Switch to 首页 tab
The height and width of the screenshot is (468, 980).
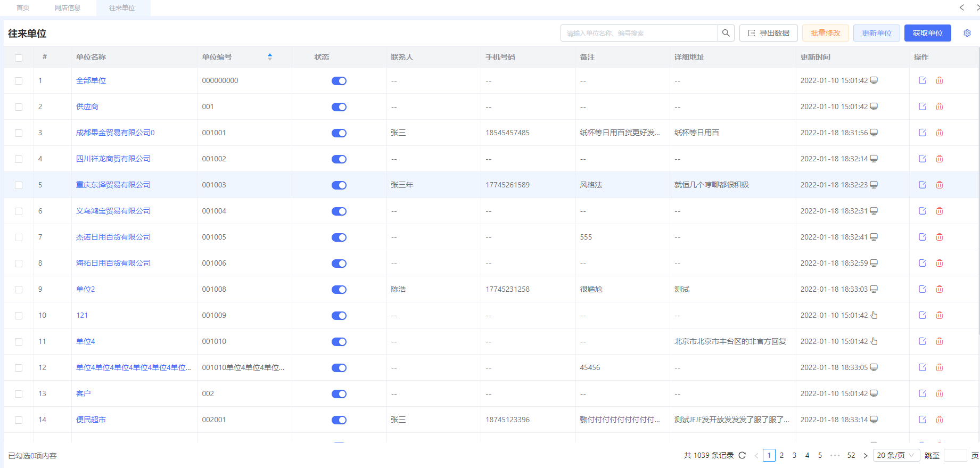[x=23, y=7]
